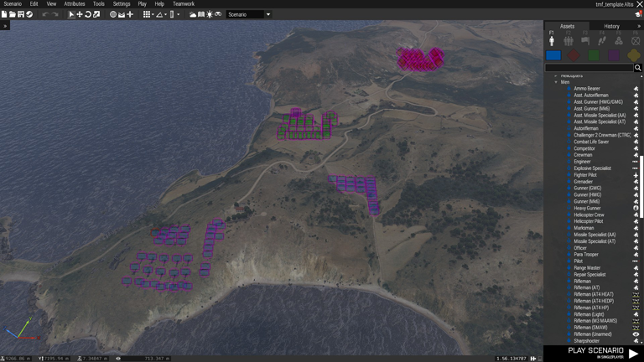Choose the green Independent side swatch
The image size is (644, 362).
594,55
